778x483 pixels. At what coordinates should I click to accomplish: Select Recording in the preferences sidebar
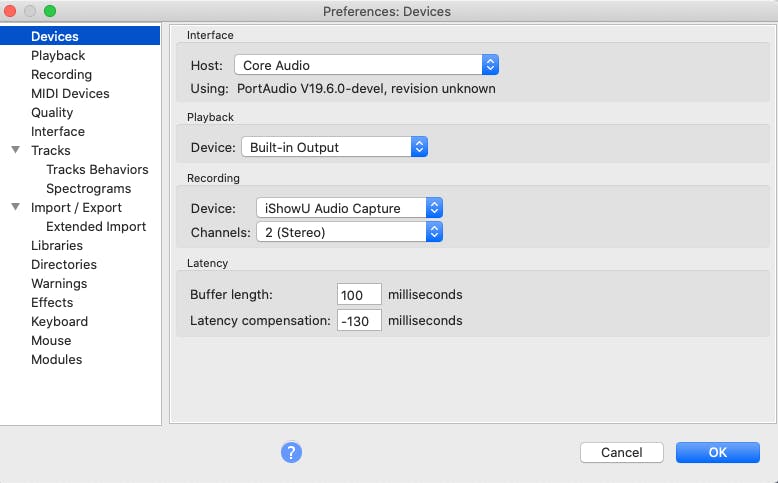click(x=62, y=74)
